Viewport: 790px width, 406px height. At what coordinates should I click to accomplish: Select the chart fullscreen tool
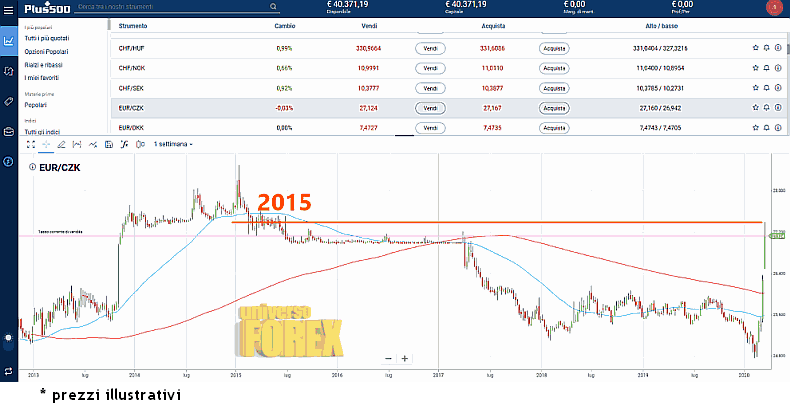pyautogui.click(x=30, y=144)
